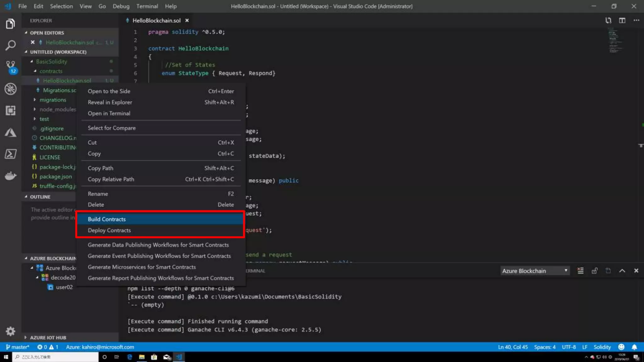This screenshot has width=644, height=362.
Task: Choose Deploy Contracts menu entry
Action: point(109,230)
